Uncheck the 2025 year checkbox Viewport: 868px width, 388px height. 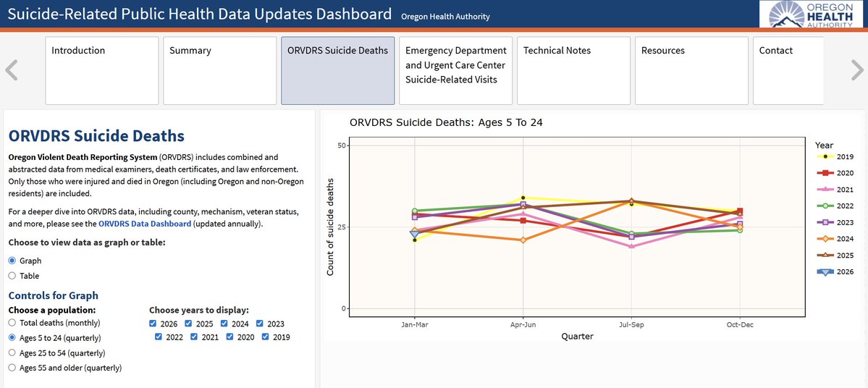(188, 324)
